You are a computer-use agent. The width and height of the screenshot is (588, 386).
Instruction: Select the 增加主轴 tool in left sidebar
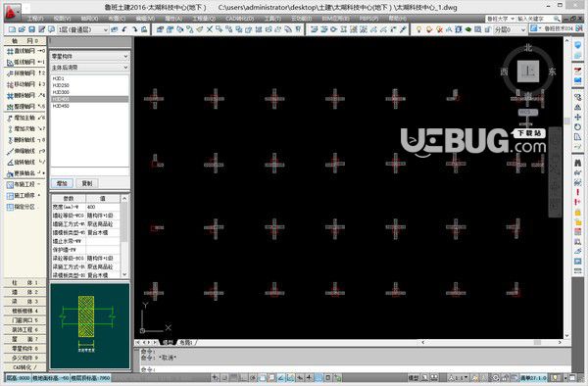pyautogui.click(x=25, y=118)
